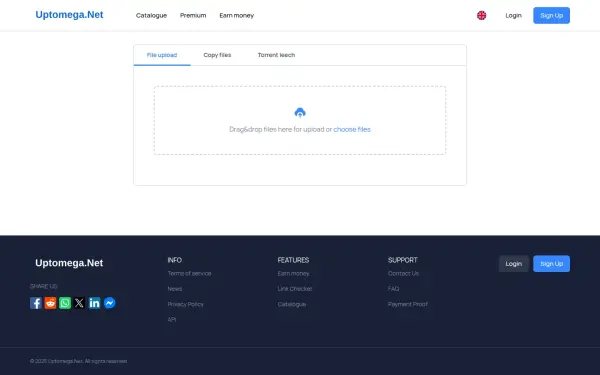
Task: Open the Uptomega.Net footer logo
Action: [69, 263]
